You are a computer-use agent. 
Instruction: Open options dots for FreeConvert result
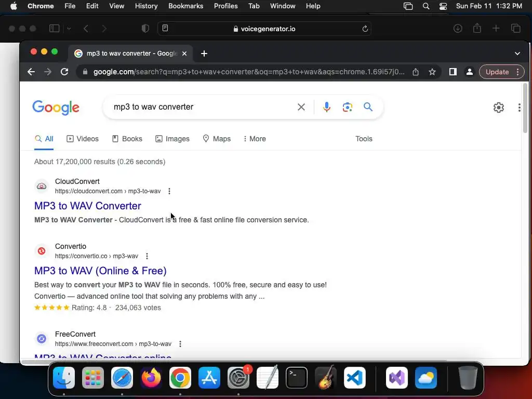(180, 344)
